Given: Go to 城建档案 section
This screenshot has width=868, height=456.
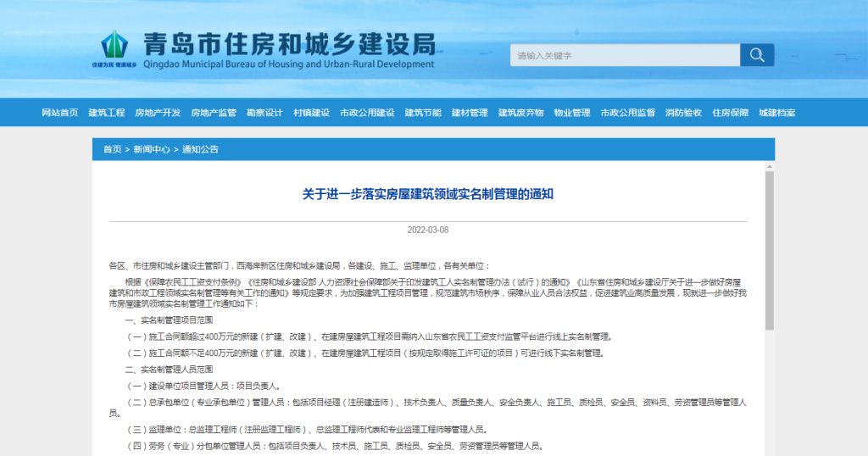Looking at the screenshot, I should coord(776,113).
